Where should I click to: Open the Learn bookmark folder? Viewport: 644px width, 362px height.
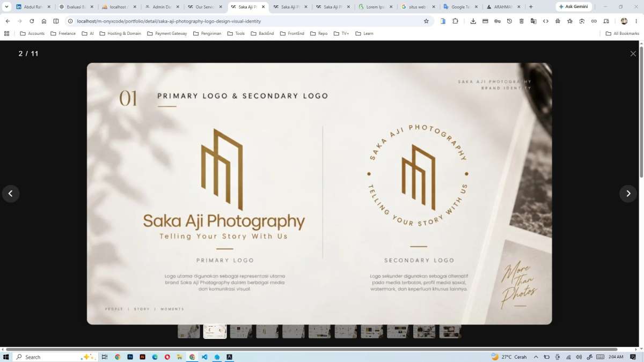(364, 33)
